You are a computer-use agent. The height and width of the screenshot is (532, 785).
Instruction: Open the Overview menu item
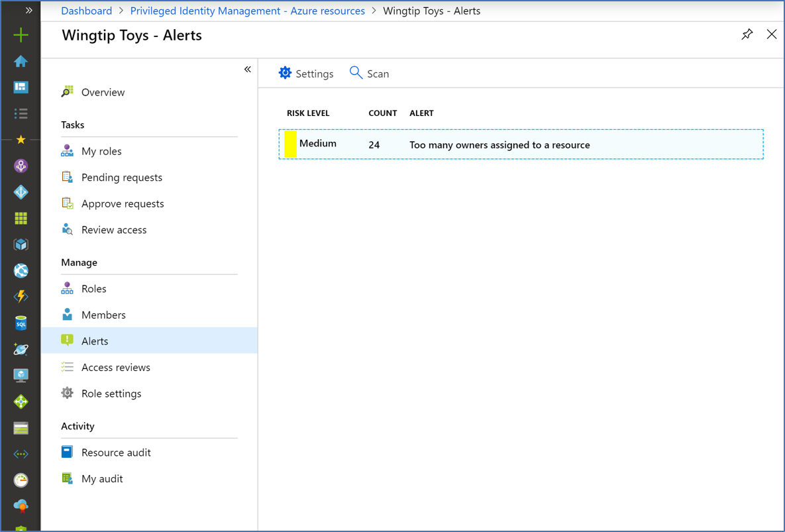click(103, 92)
